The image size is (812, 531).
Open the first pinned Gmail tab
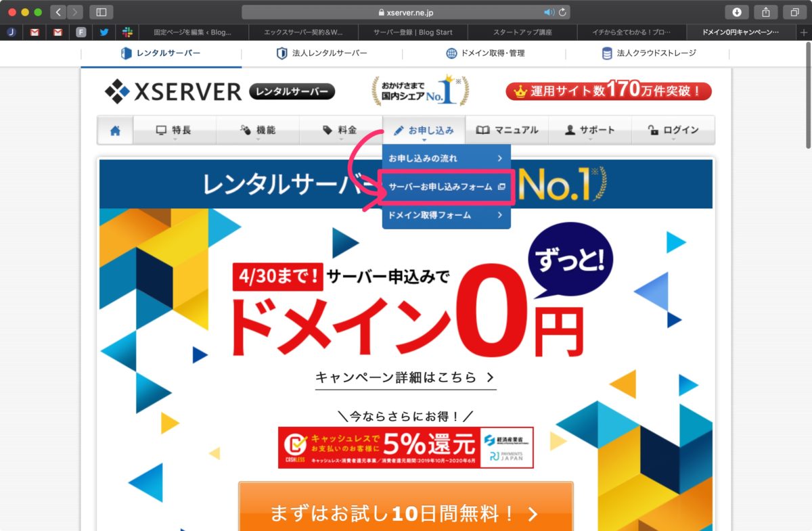35,32
